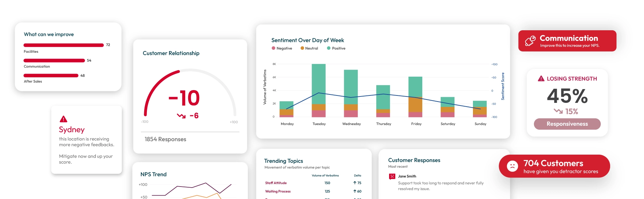Click the warning icon beside LOSING STRENGTH
The image size is (644, 199).
click(541, 79)
